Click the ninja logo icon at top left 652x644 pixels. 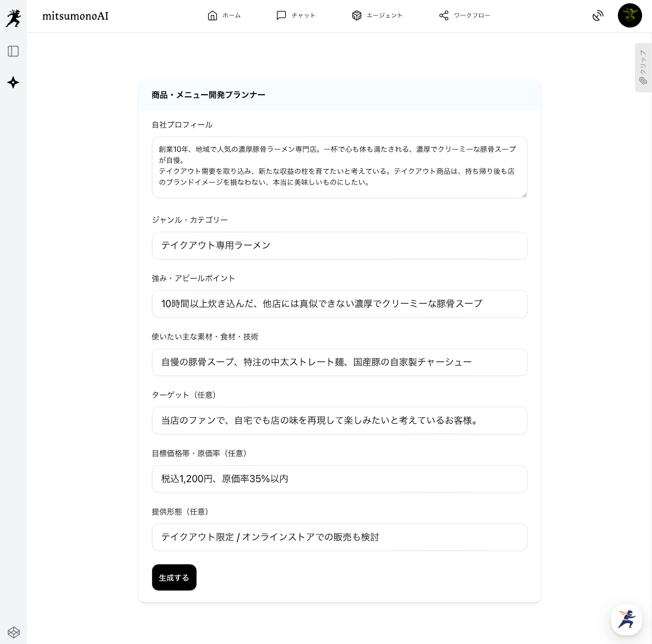coord(13,18)
